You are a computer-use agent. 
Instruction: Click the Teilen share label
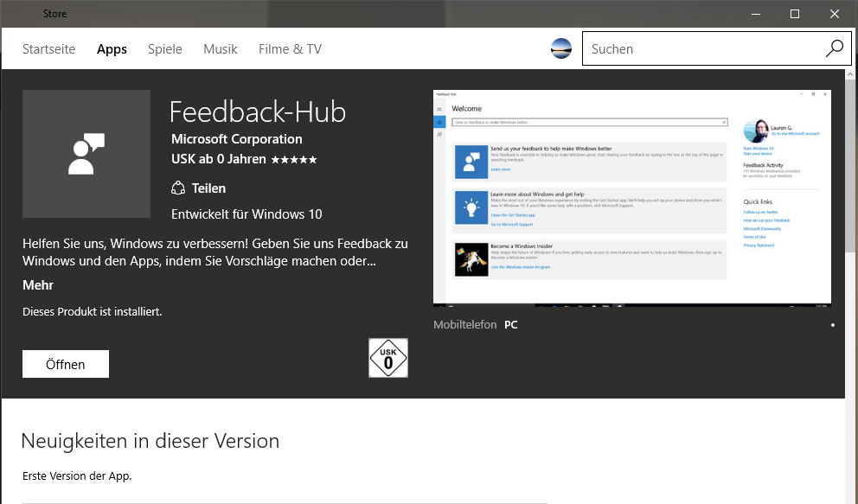[208, 188]
